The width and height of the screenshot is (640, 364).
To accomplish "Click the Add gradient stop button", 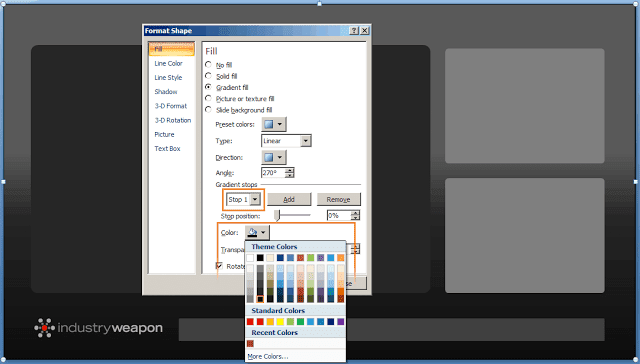I will (289, 199).
